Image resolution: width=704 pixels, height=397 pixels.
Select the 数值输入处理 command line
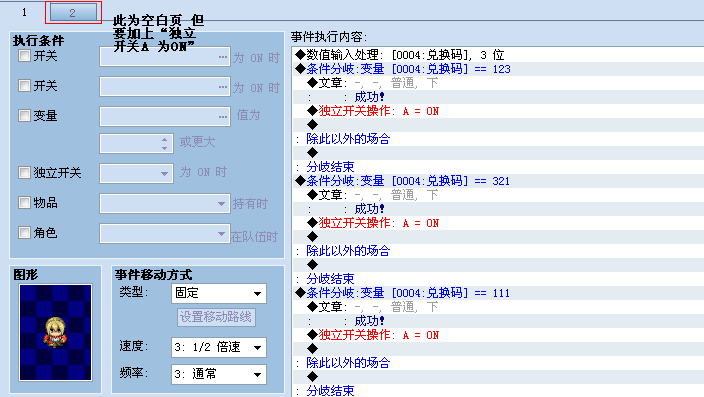point(498,55)
